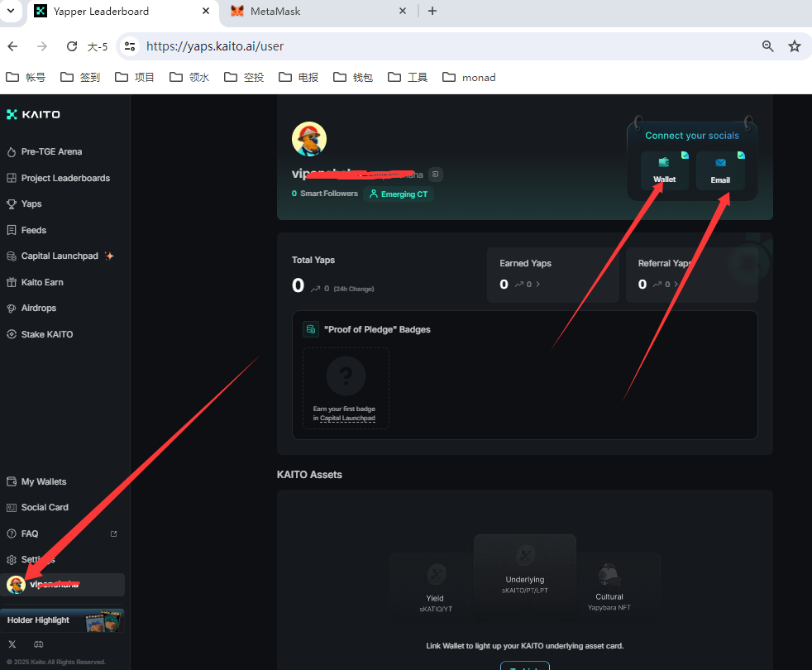Click the Emerging CT badge
This screenshot has width=812, height=670.
click(399, 194)
